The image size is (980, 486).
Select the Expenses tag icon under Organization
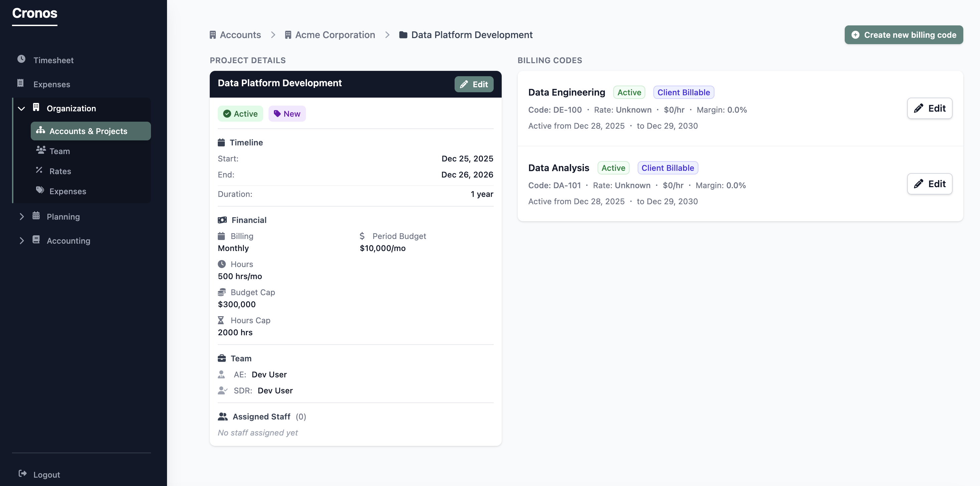(40, 191)
